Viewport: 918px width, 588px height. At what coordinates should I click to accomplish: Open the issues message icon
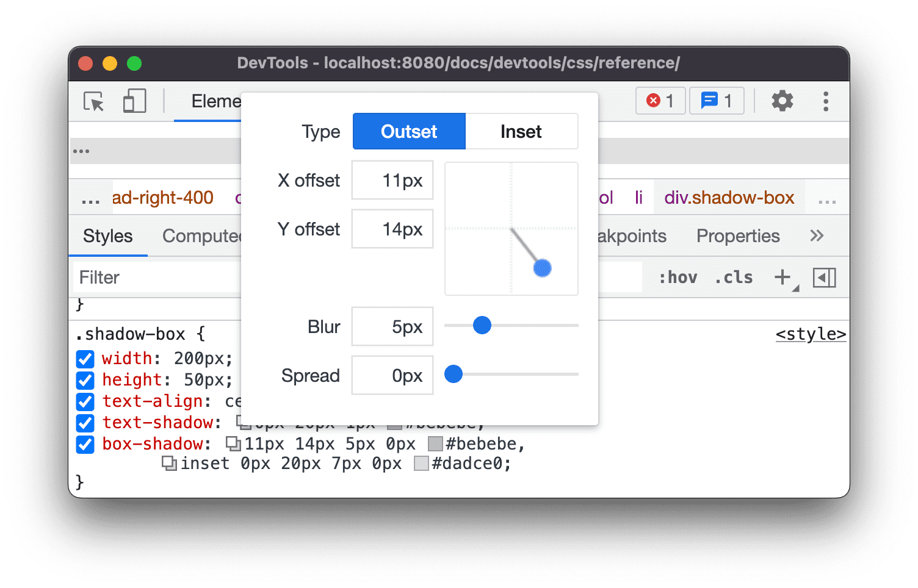pyautogui.click(x=717, y=101)
